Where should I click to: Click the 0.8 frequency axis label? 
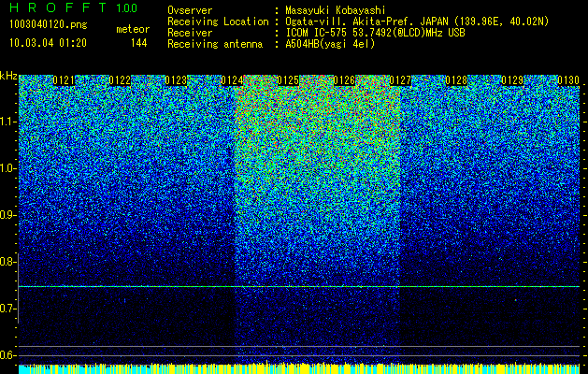coord(7,262)
